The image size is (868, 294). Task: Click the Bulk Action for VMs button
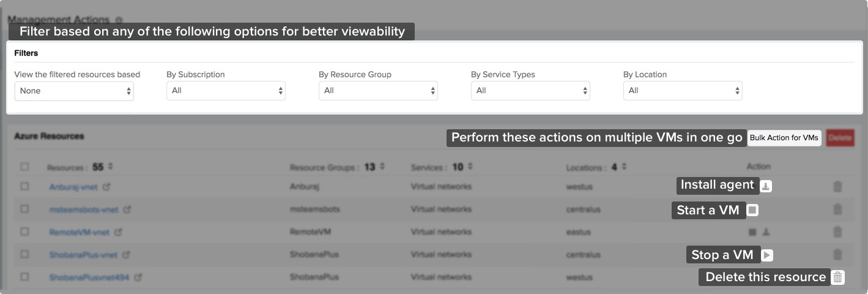[x=784, y=138]
